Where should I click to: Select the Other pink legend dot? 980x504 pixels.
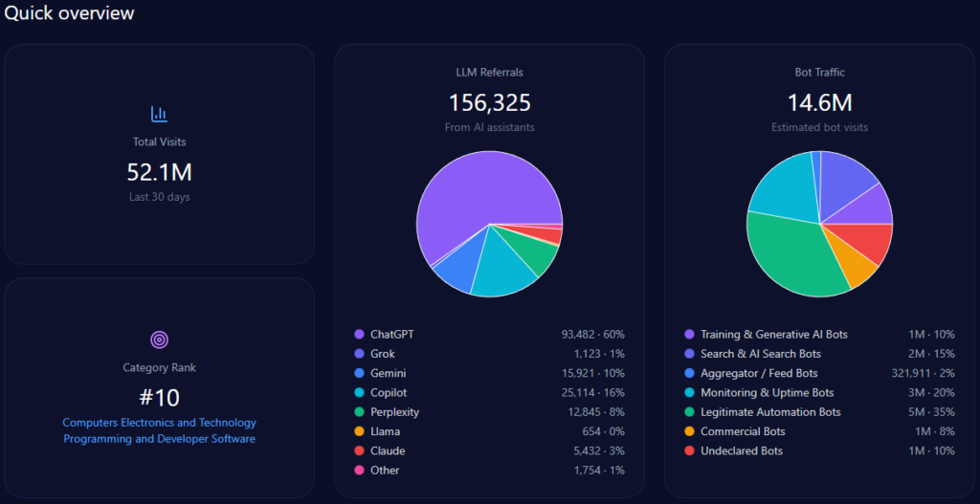359,471
